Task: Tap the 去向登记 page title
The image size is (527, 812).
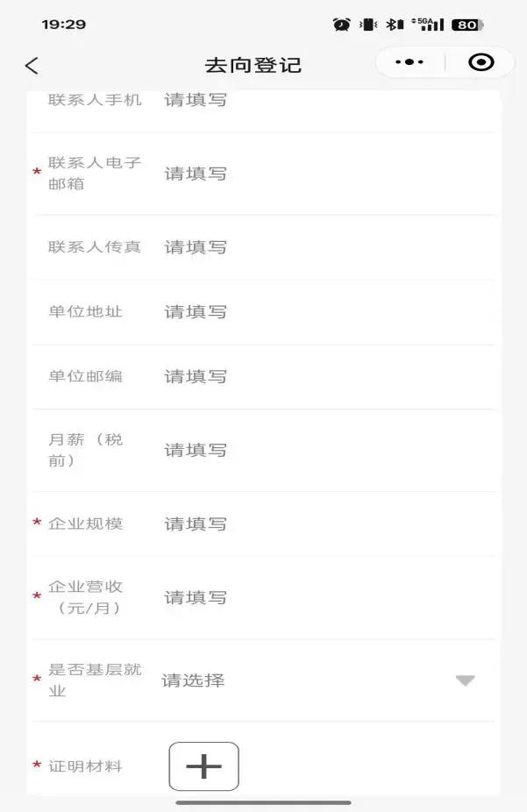Action: [x=253, y=65]
